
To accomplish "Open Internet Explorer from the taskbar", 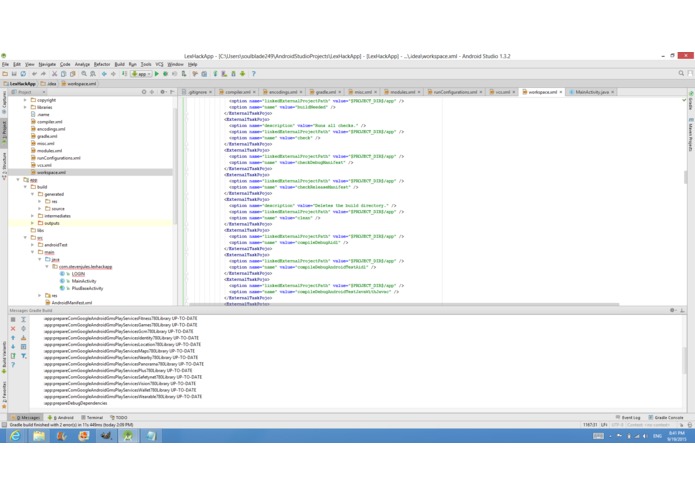I will (16, 436).
